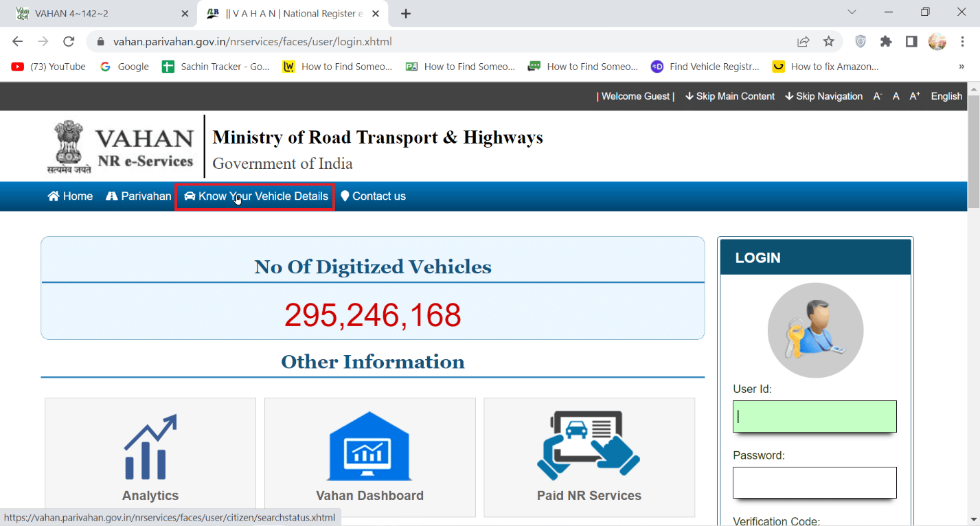Open the YouTube bookmark
980x526 pixels.
coord(48,67)
